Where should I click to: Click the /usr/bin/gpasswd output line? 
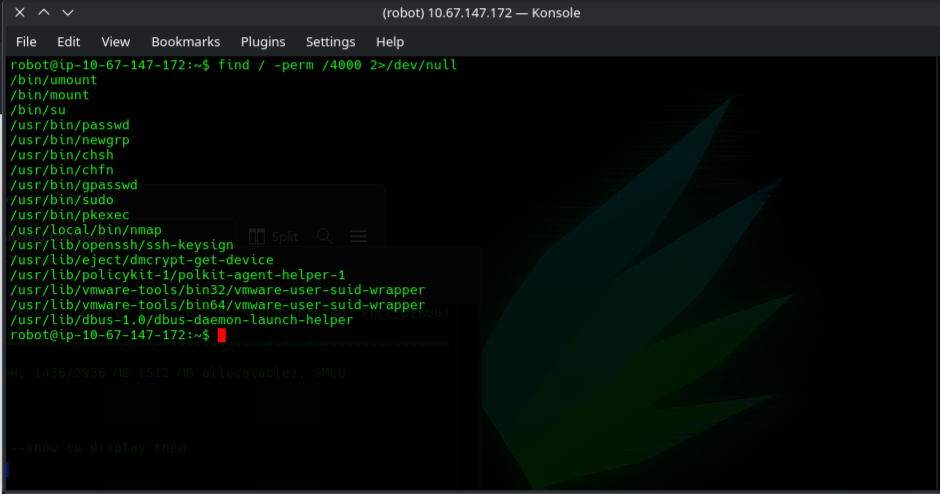point(74,185)
